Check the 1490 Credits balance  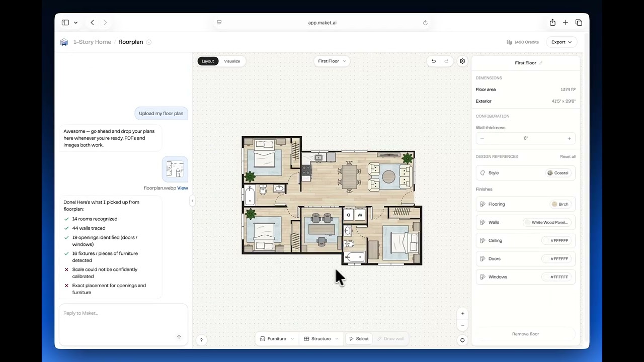tap(523, 42)
